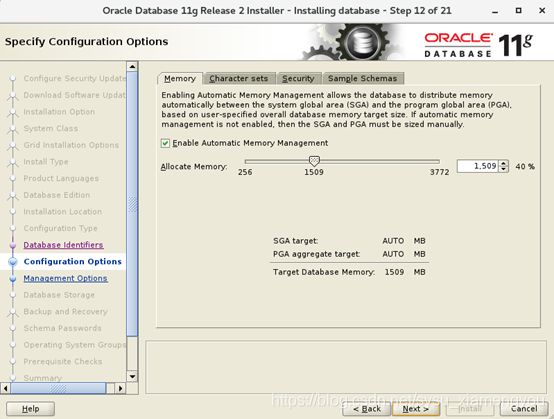554x419 pixels.
Task: Click the sidebar scroll up arrow
Action: (x=132, y=66)
